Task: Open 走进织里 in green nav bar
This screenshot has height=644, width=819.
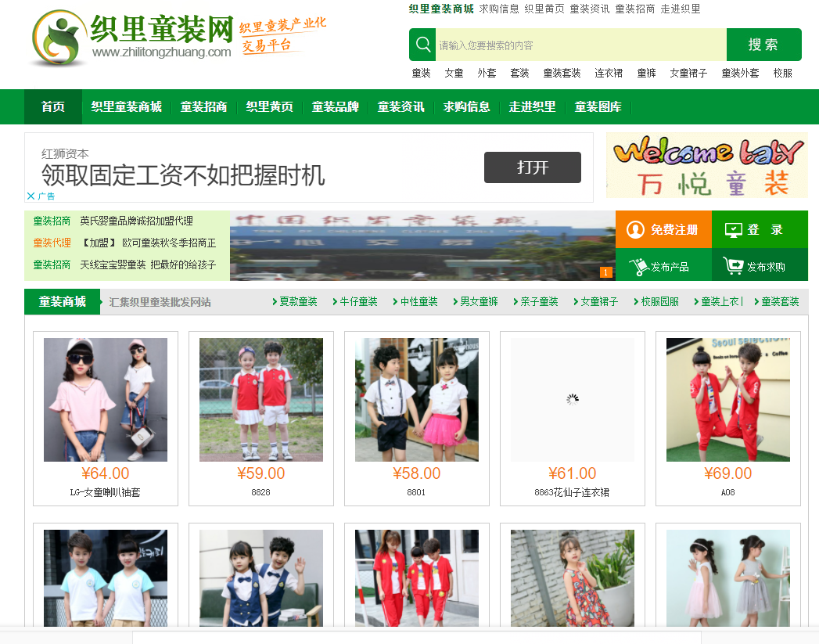Action: (x=532, y=106)
